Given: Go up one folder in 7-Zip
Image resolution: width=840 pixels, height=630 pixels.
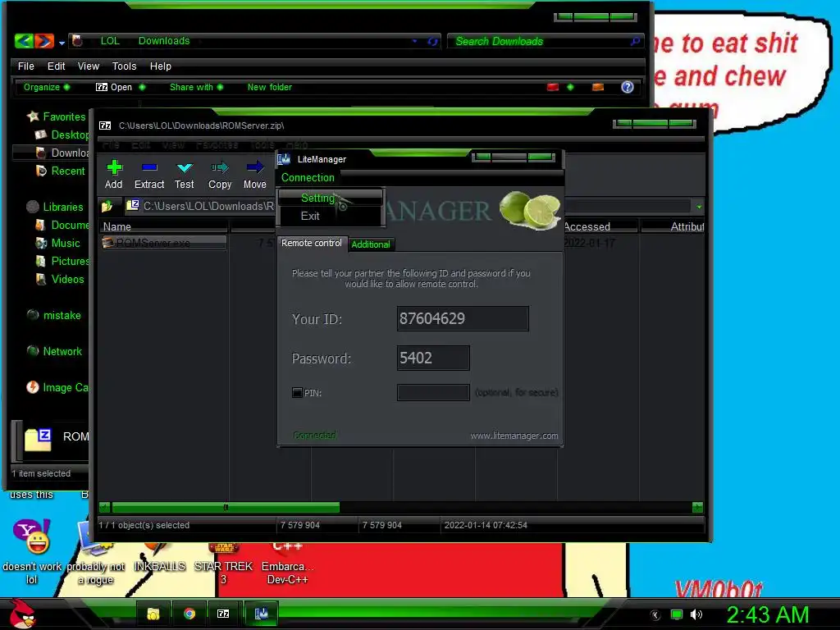Looking at the screenshot, I should click(x=107, y=206).
